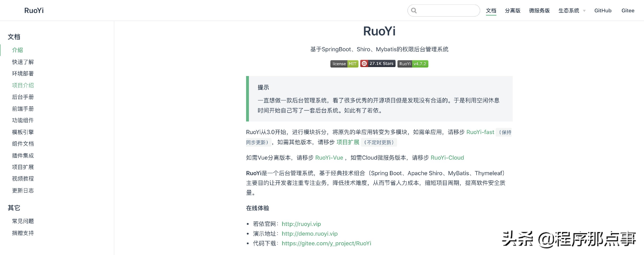
Task: Select 项目介绍 in the sidebar
Action: click(x=23, y=85)
